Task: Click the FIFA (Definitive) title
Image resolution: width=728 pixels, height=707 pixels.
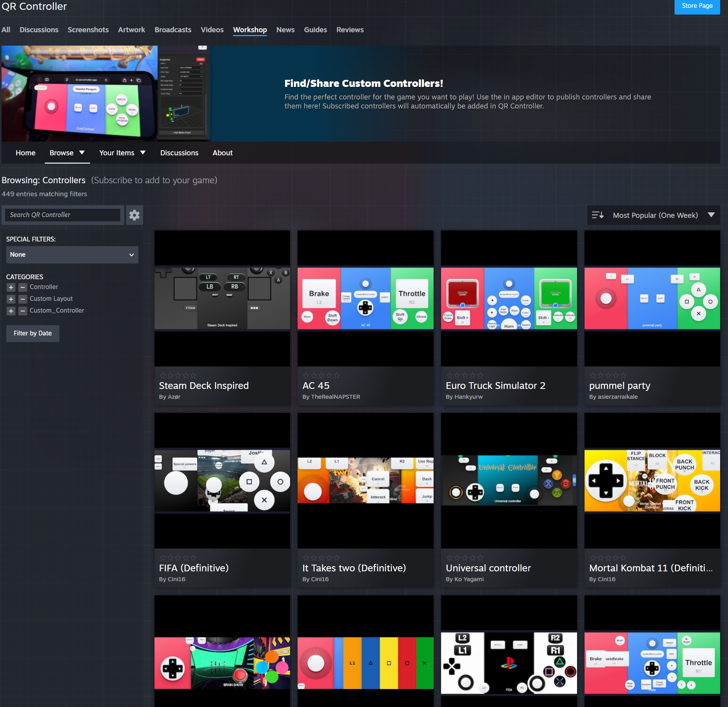Action: point(194,568)
